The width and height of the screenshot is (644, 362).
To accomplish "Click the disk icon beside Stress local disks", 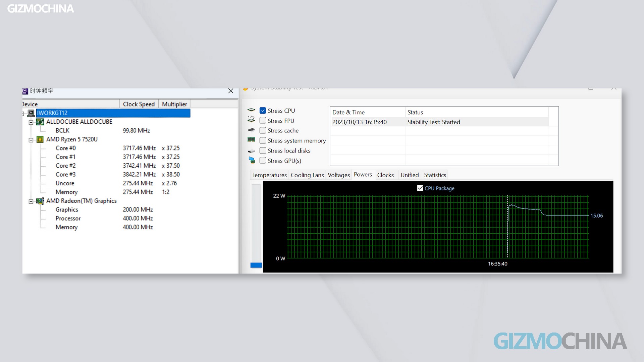I will (251, 150).
